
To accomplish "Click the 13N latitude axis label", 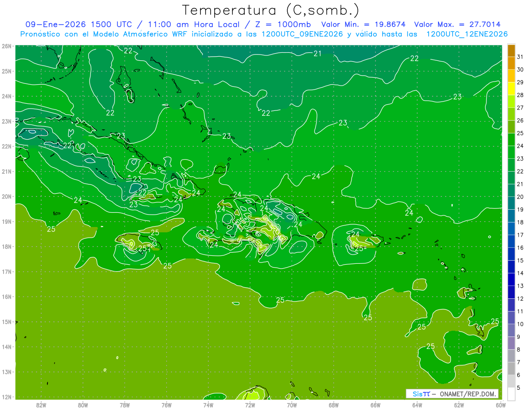I will pos(7,372).
